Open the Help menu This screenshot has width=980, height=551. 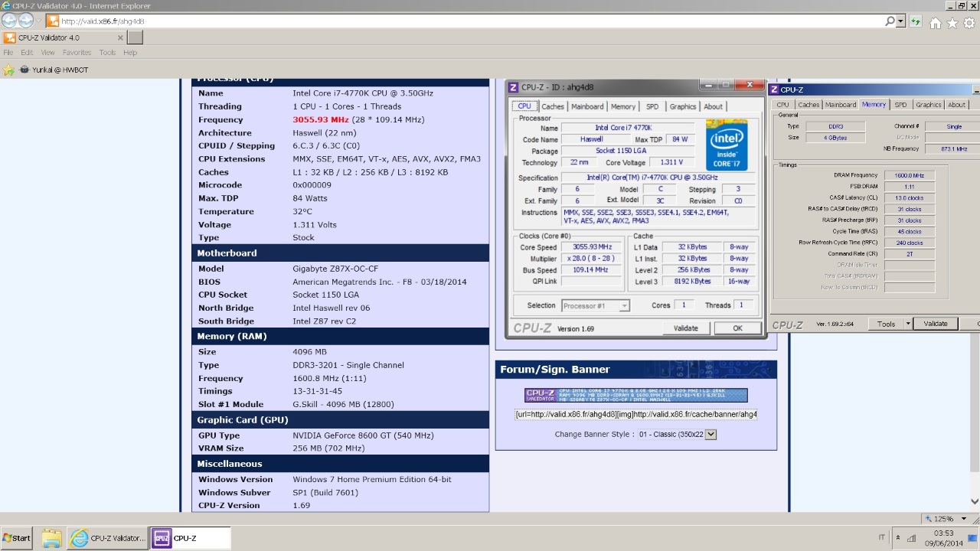pyautogui.click(x=130, y=53)
